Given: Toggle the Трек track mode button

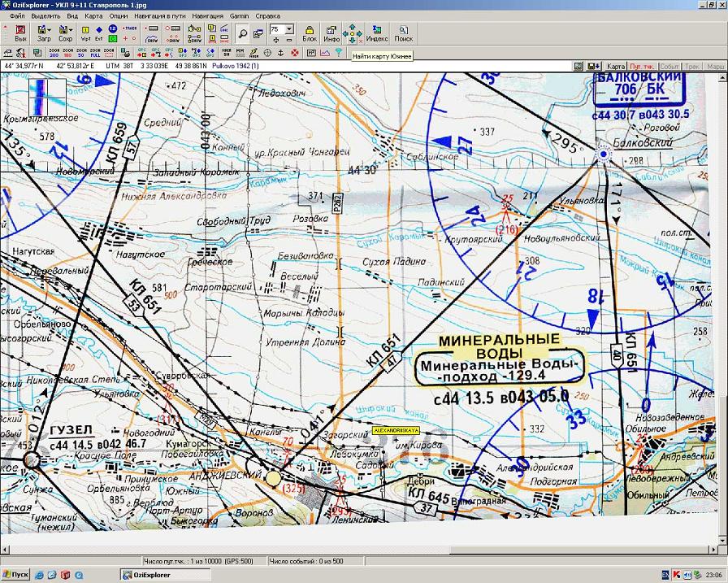Looking at the screenshot, I should [x=692, y=67].
